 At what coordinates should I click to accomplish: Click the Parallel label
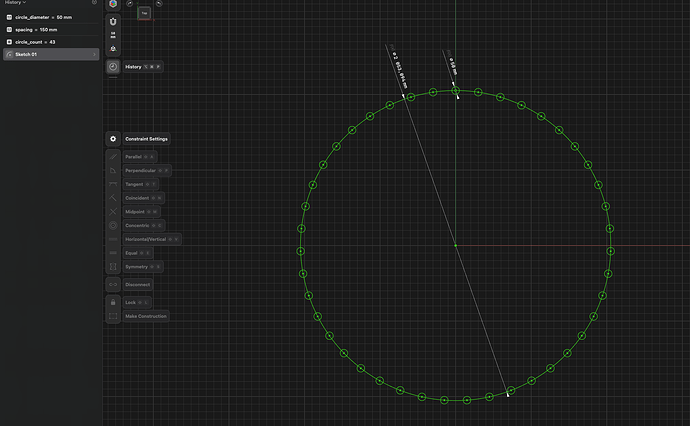click(x=133, y=157)
